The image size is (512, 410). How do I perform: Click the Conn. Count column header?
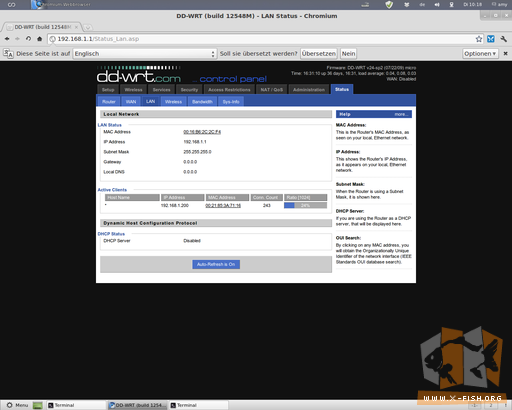[x=267, y=198]
